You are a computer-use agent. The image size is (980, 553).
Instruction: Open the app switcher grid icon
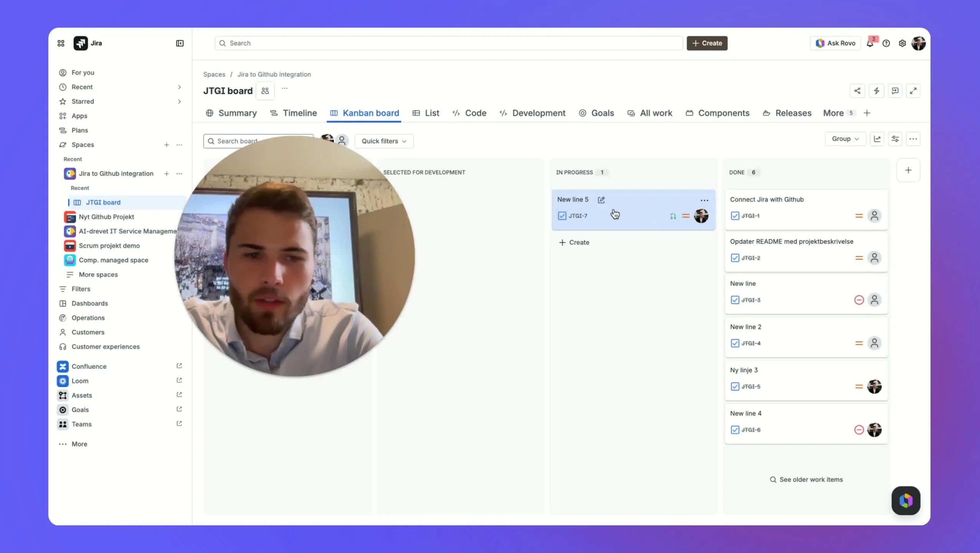(x=61, y=43)
